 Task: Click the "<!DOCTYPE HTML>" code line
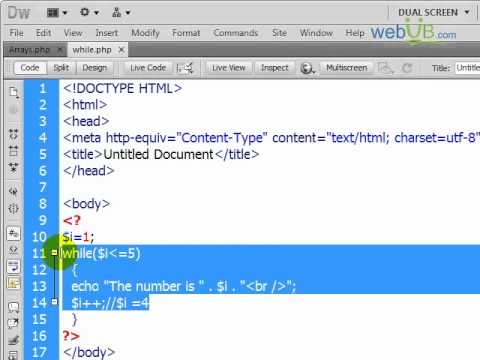click(123, 88)
